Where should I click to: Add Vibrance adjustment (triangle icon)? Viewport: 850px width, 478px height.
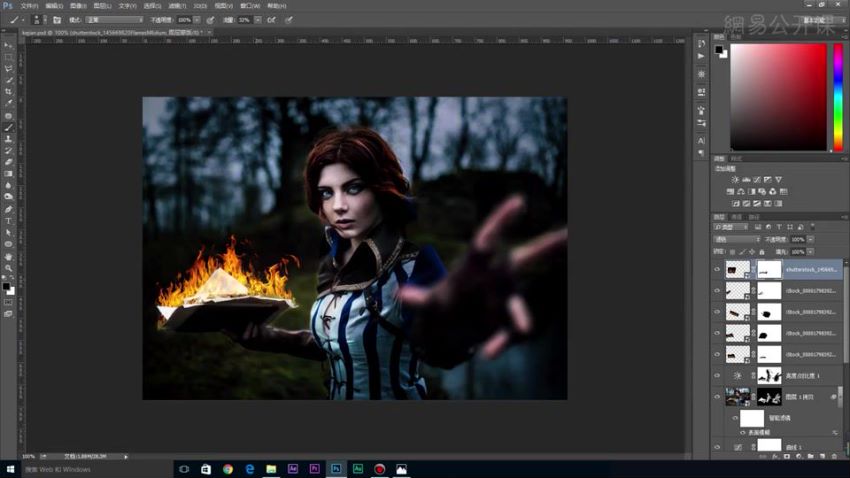pos(778,180)
